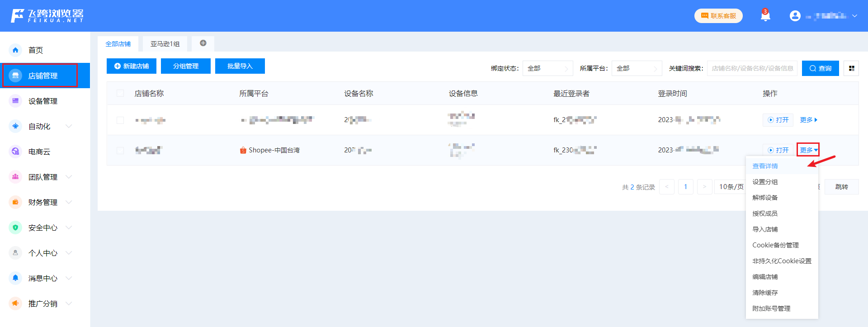This screenshot has width=868, height=327.
Task: Expand the 消息中心 sidebar menu
Action: [69, 278]
